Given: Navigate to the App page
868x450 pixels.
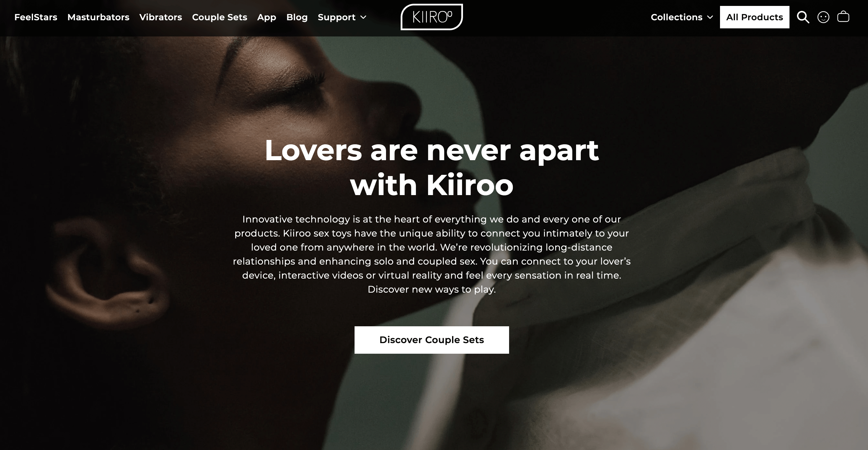Looking at the screenshot, I should 266,17.
